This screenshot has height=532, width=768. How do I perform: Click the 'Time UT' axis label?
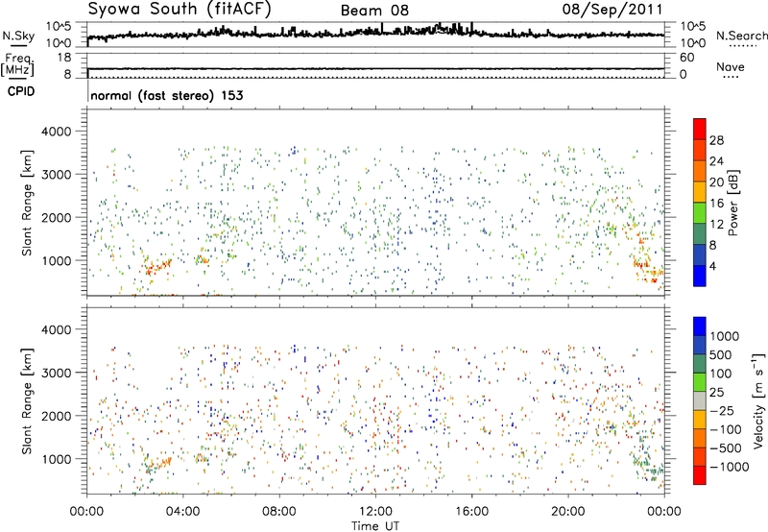point(375,525)
